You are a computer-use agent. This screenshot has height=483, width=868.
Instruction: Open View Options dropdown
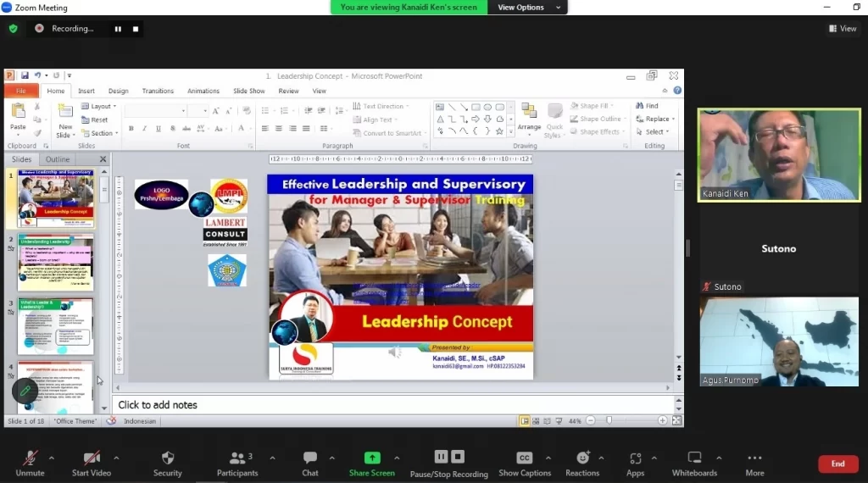(x=527, y=7)
